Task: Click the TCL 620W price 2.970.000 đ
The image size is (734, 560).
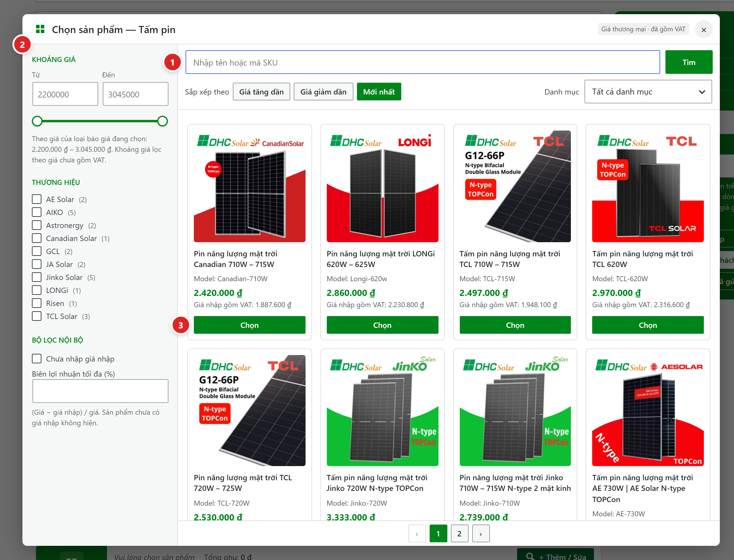Action: [x=616, y=293]
